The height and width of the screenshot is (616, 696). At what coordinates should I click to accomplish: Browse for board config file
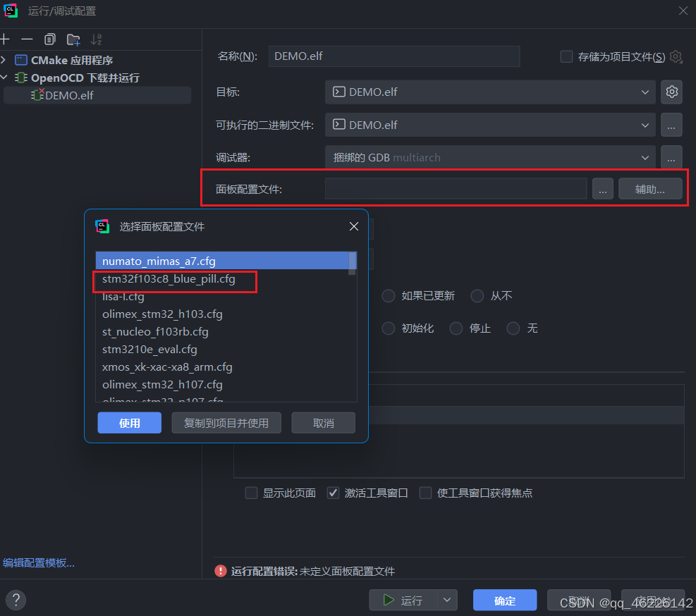603,189
